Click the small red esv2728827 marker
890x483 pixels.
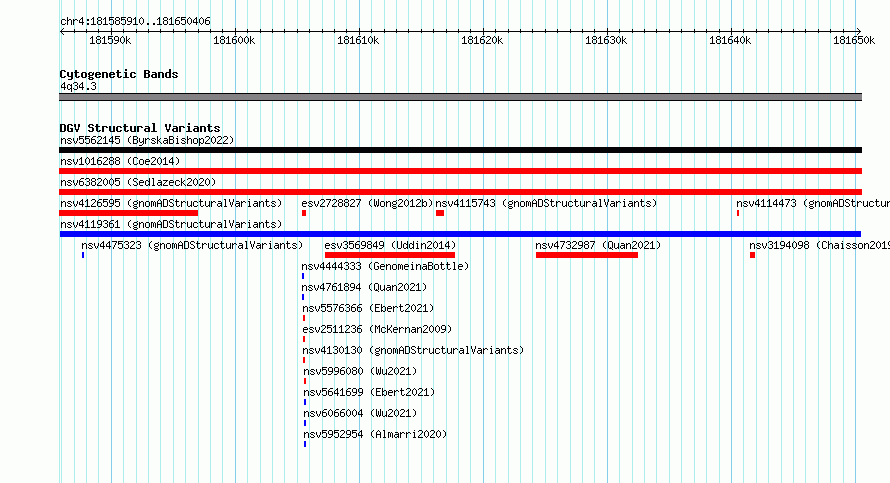pyautogui.click(x=304, y=213)
